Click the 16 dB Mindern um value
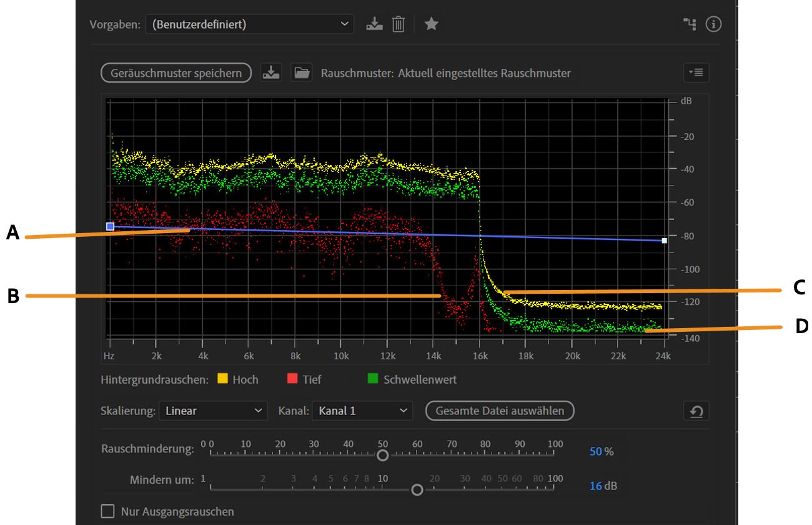Viewport: 812px width, 525px height. click(x=596, y=486)
